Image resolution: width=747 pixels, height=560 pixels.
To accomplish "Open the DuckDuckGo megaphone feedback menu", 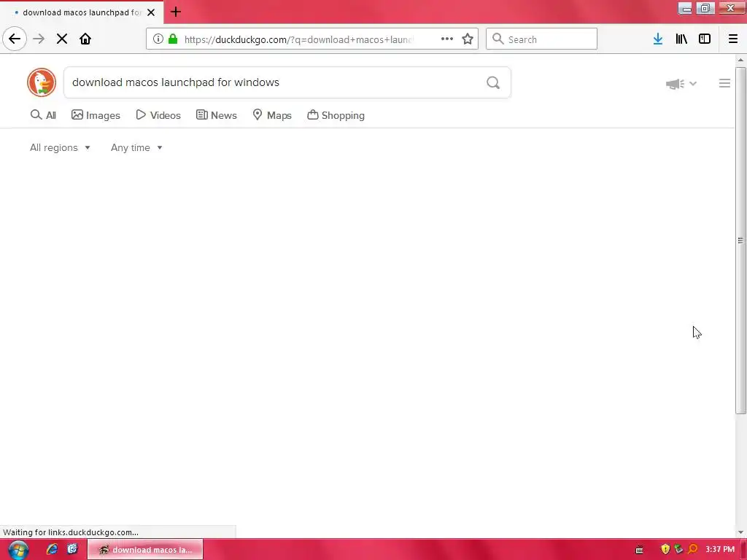I will (681, 84).
